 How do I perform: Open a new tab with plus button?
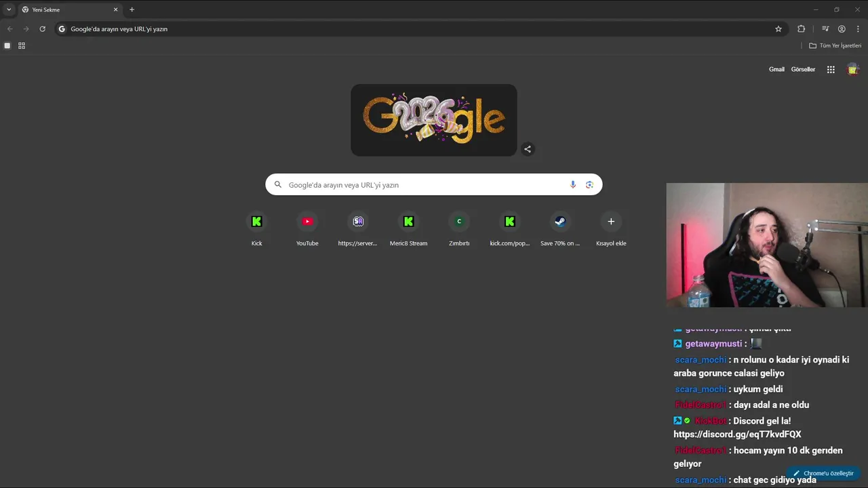tap(132, 9)
